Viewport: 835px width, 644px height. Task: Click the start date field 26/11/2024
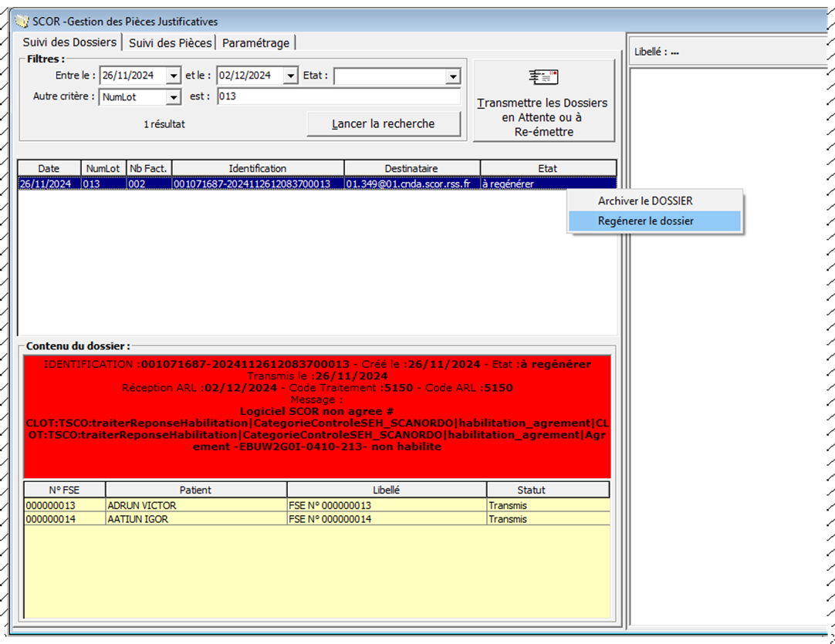[134, 76]
